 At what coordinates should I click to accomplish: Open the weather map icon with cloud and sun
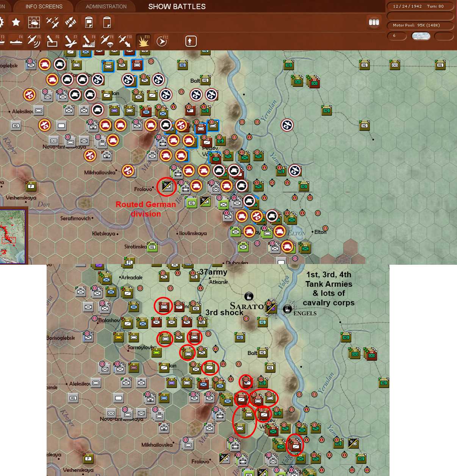coord(34,22)
